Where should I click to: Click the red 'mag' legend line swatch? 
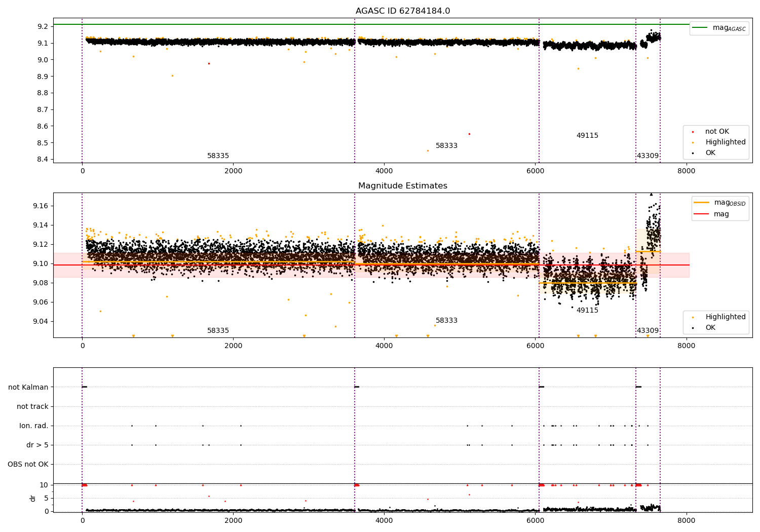pos(702,214)
